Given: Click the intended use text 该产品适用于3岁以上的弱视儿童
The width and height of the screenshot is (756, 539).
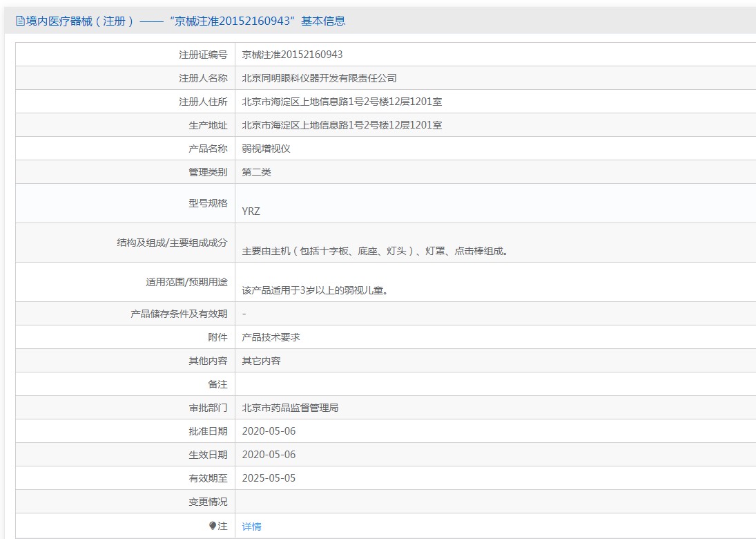Looking at the screenshot, I should (315, 290).
